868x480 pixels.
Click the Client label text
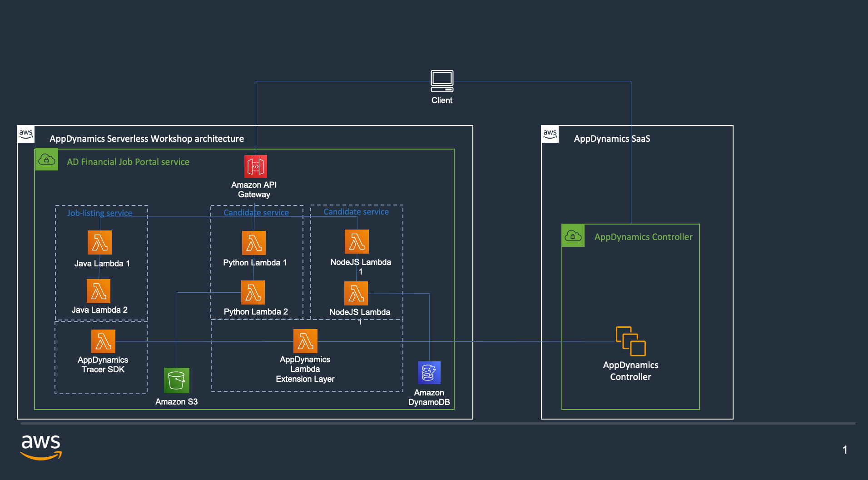(x=442, y=100)
